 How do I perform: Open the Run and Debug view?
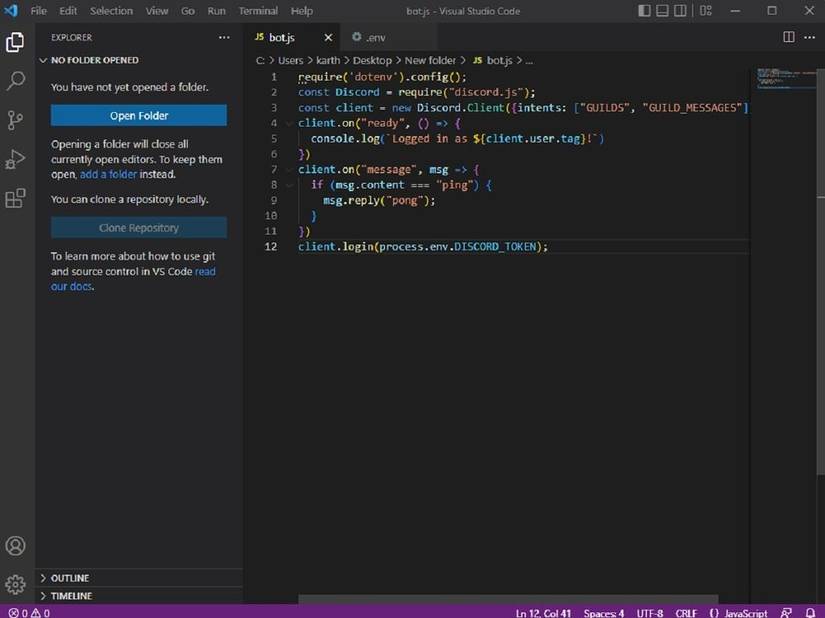(x=15, y=159)
